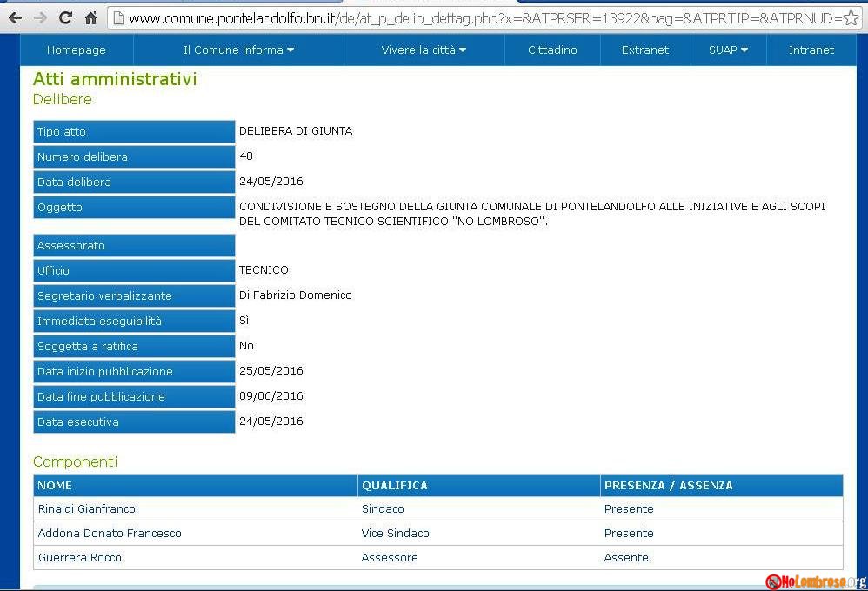Click the browser forward arrow
The width and height of the screenshot is (868, 591).
(40, 18)
